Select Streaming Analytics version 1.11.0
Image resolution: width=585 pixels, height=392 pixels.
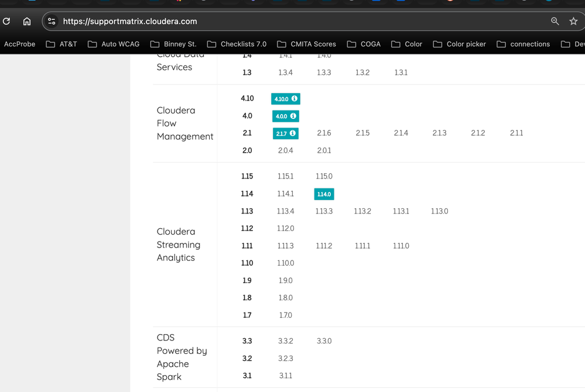tap(401, 246)
